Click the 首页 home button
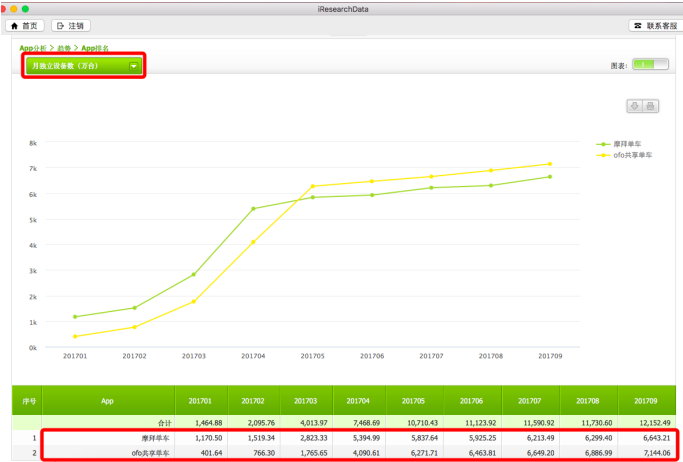This screenshot has width=683, height=462. point(26,25)
